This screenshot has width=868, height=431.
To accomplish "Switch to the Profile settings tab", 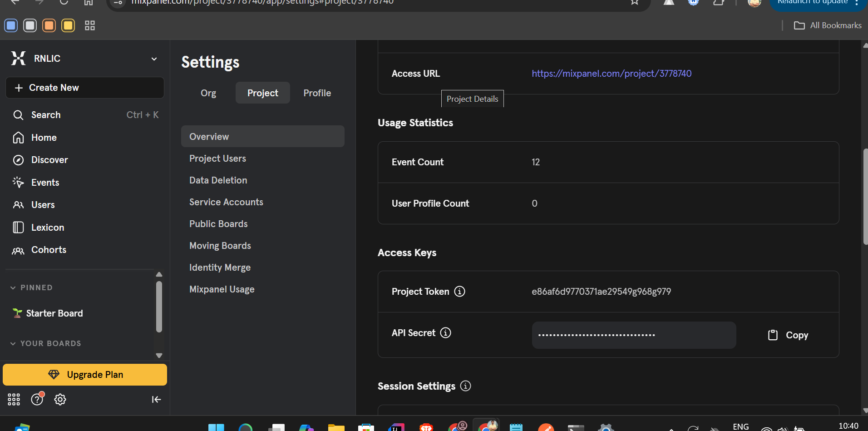I will (317, 93).
